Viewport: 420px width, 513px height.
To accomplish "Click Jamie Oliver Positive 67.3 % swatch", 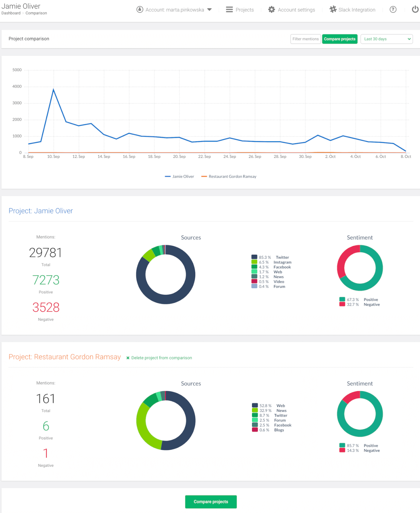I will [x=342, y=299].
